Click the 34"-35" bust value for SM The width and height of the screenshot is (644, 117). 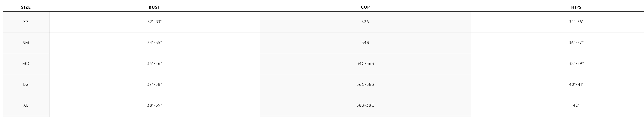[x=155, y=43]
